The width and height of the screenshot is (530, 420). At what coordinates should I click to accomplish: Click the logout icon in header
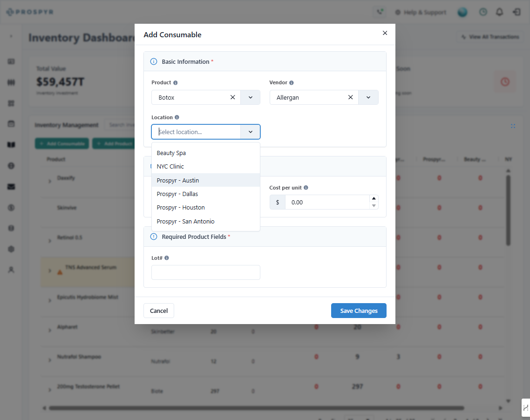click(516, 12)
